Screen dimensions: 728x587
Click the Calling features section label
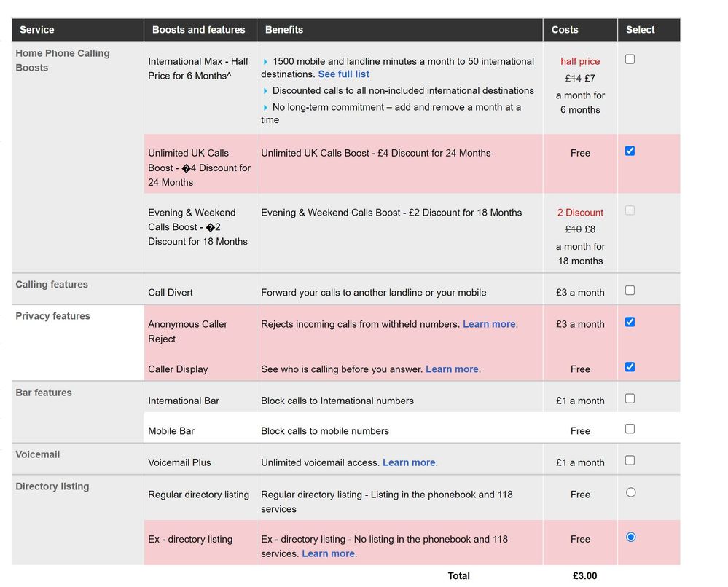point(52,285)
